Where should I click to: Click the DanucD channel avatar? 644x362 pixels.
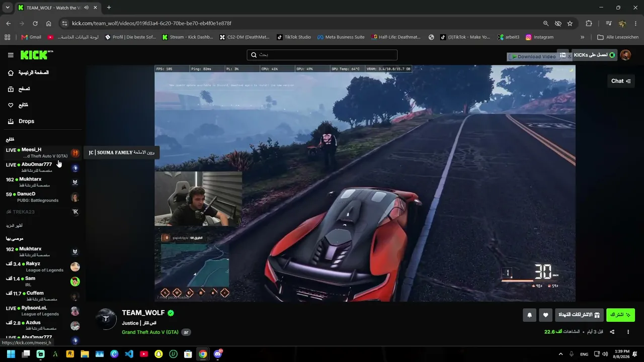[x=75, y=197]
